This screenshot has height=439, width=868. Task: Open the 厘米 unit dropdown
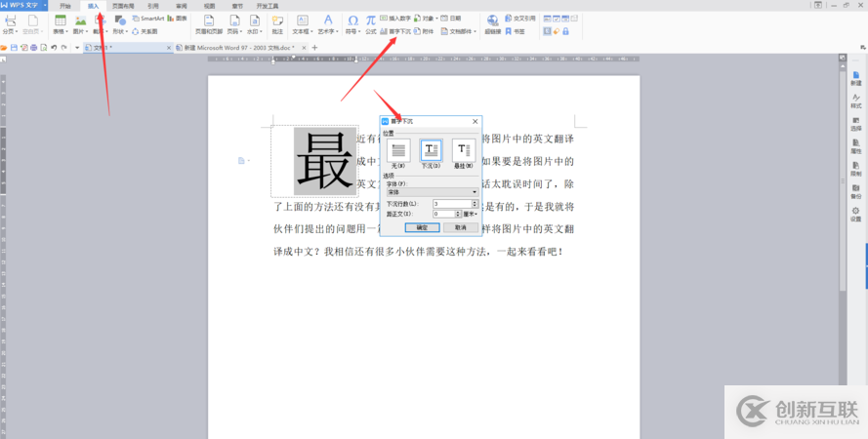[471, 214]
